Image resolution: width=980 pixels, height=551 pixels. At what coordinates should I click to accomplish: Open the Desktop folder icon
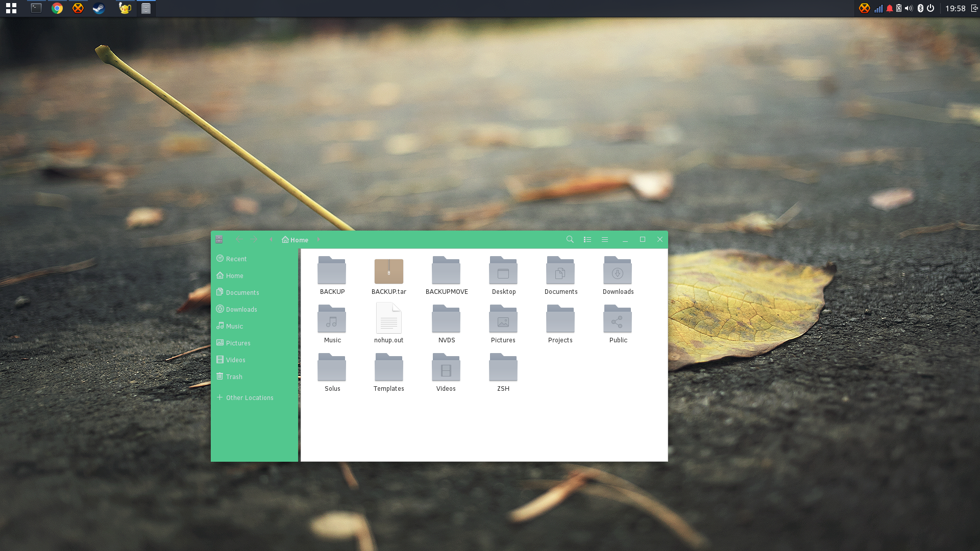[x=503, y=275]
